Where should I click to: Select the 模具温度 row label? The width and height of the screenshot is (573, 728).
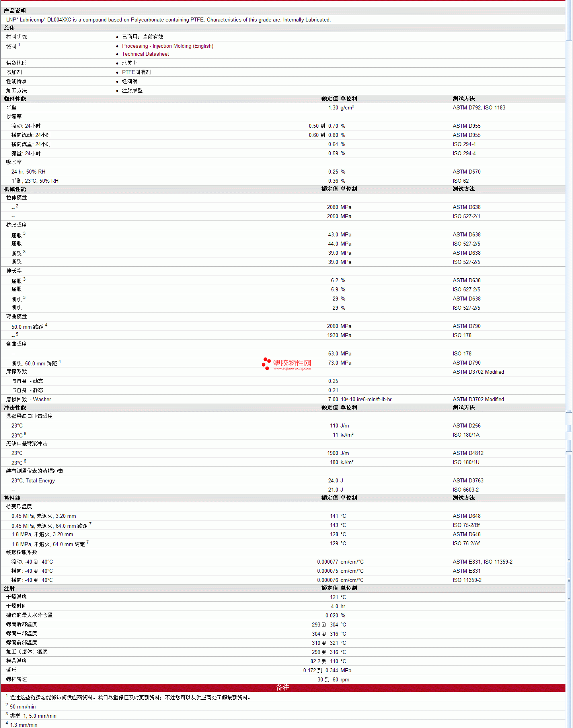point(17,661)
